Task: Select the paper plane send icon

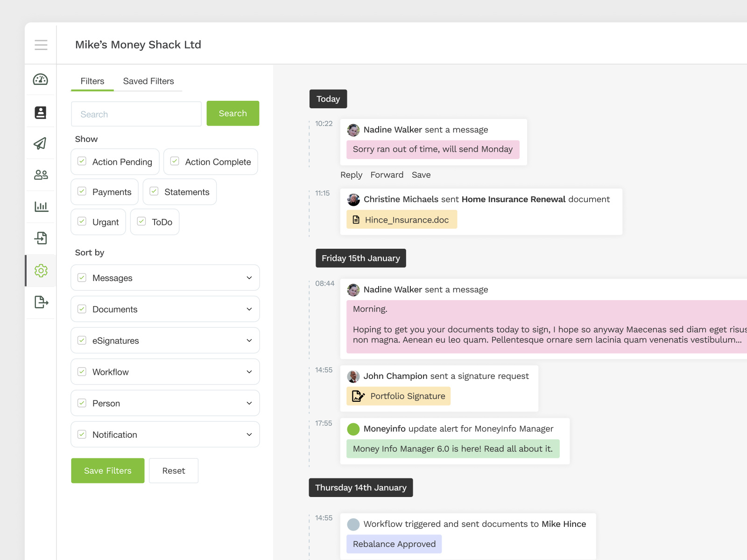Action: click(41, 143)
